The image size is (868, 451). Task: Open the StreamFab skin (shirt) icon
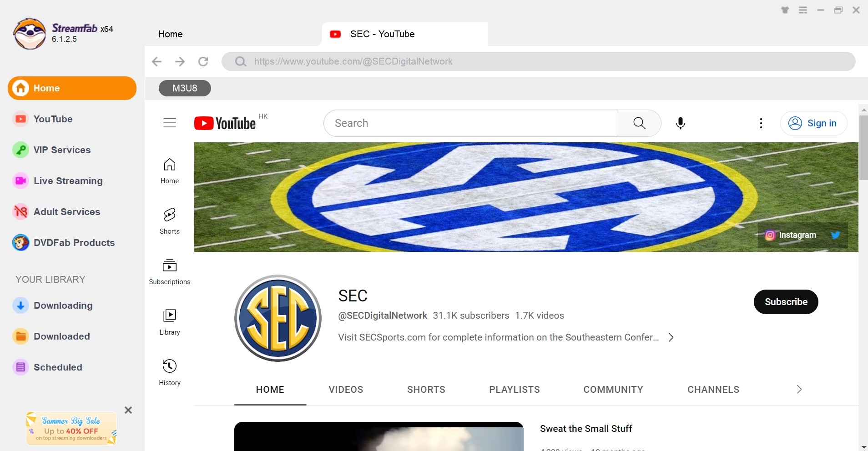pos(785,10)
